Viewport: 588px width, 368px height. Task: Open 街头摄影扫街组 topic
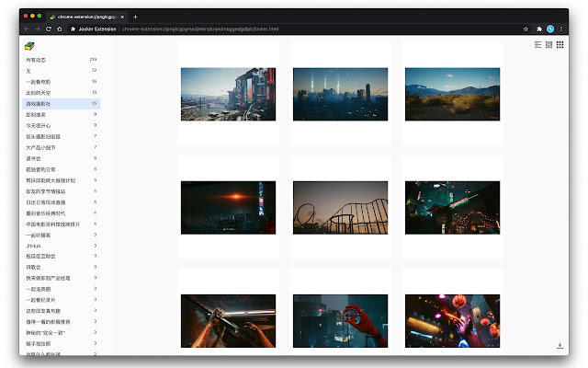pos(62,136)
